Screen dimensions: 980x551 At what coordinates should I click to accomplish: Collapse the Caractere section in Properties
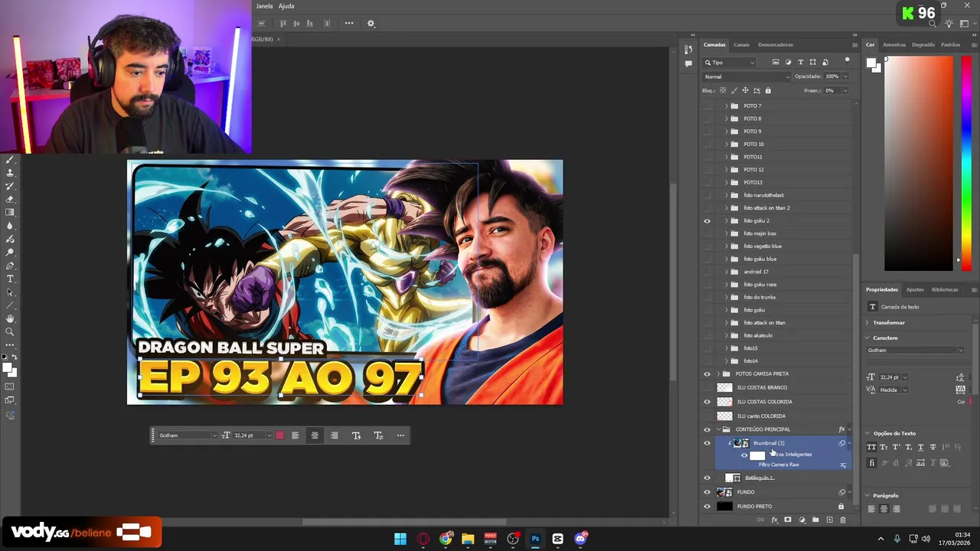pos(867,338)
